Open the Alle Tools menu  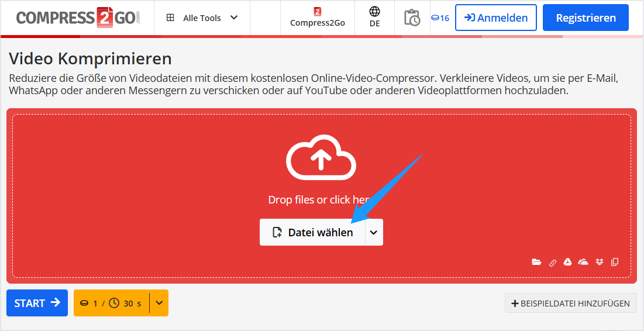point(202,18)
